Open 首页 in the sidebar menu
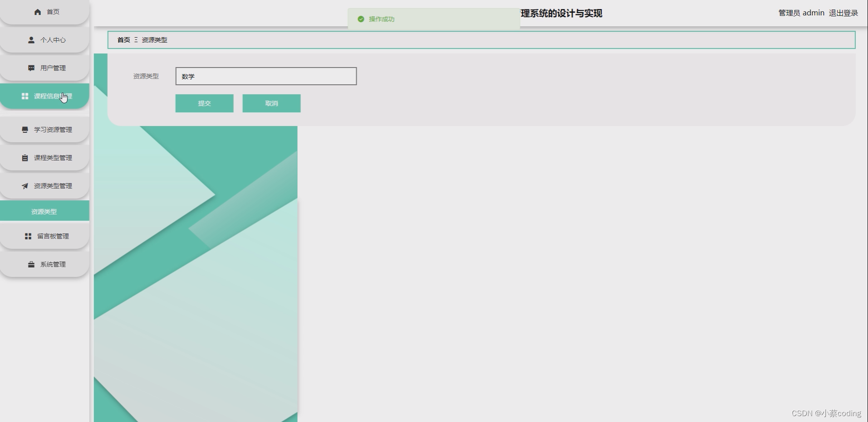Screen dimensions: 868x422 (x=44, y=12)
